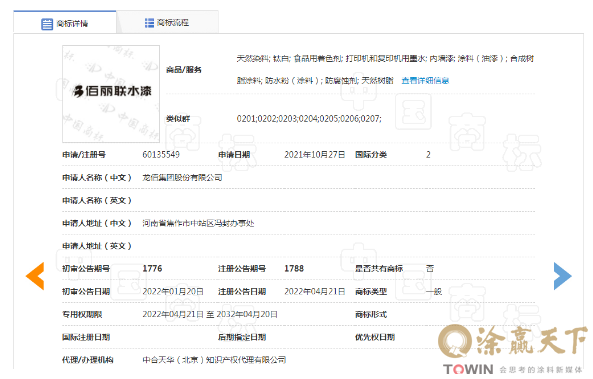Click the 商标形式 label

pos(371,314)
